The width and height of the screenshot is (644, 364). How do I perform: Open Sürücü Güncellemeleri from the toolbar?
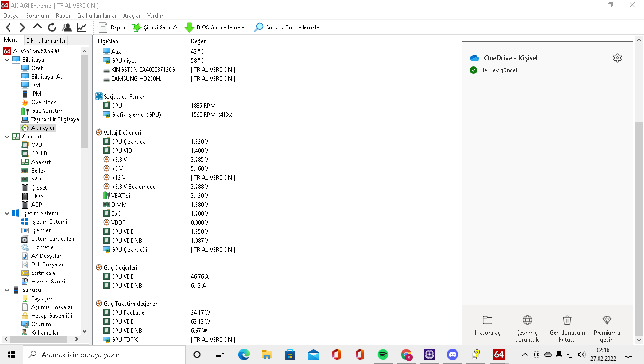pyautogui.click(x=288, y=27)
